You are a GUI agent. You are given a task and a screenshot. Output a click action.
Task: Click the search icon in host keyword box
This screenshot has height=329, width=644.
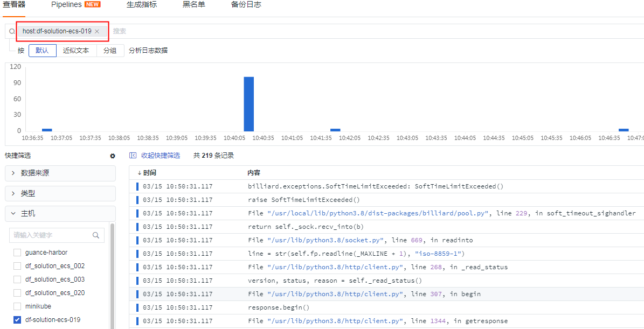pyautogui.click(x=96, y=235)
